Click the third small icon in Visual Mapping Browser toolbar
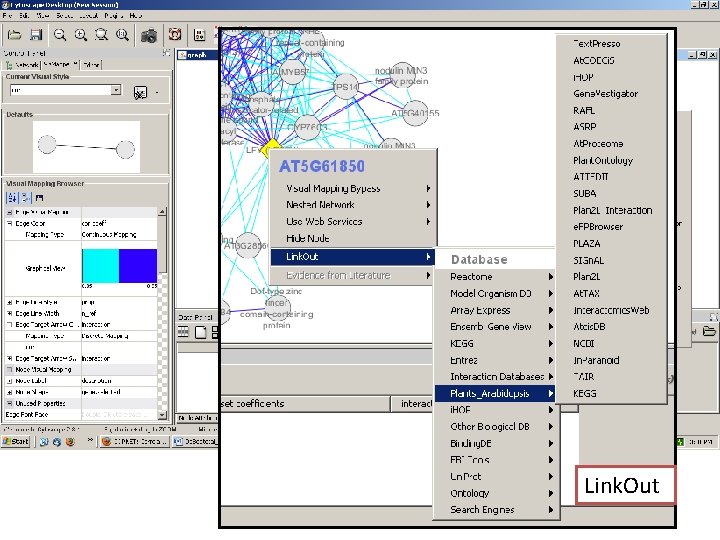The width and height of the screenshot is (720, 540). click(39, 198)
